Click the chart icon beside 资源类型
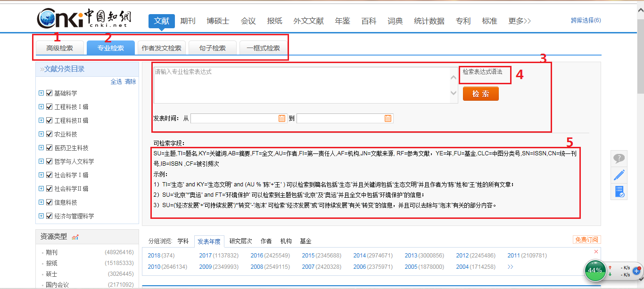The height and width of the screenshot is (289, 644). point(75,237)
